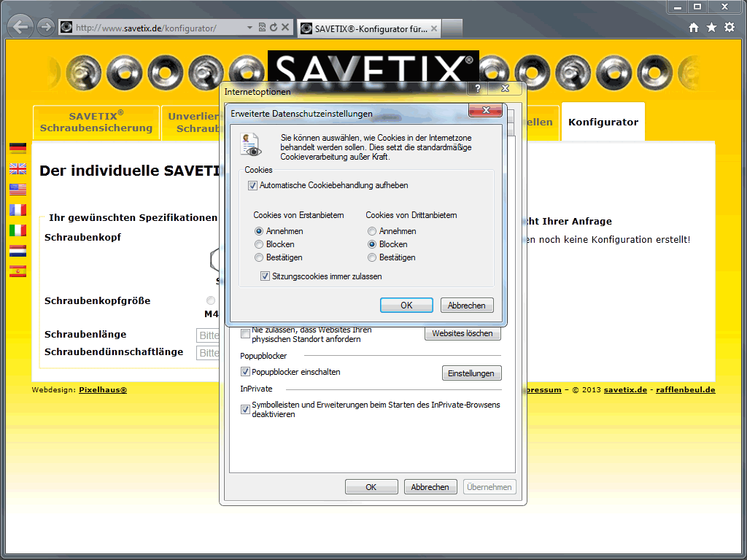Click Websites löschen button
Viewport: 747px width, 560px height.
462,333
